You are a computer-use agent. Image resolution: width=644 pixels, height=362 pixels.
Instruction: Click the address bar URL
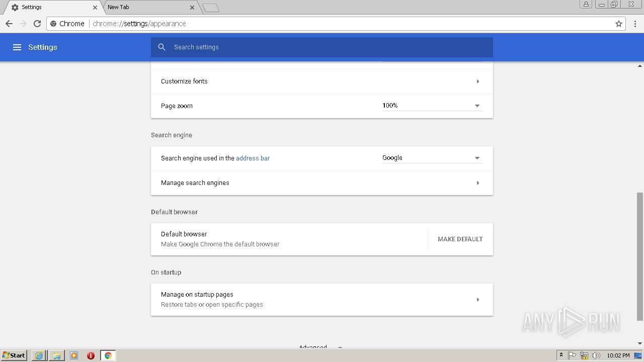[139, 24]
